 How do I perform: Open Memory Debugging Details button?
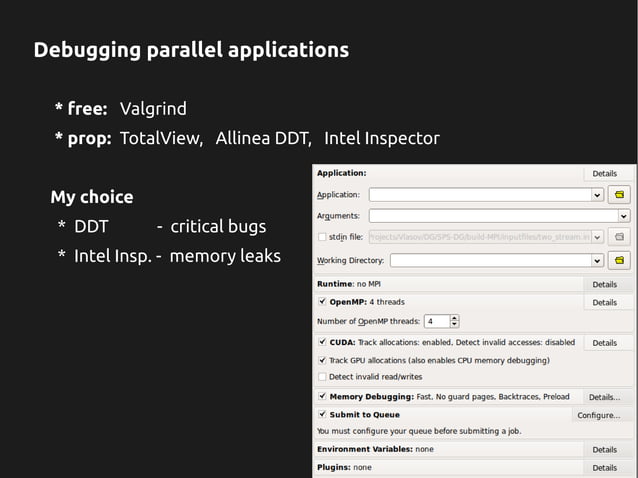(x=604, y=397)
